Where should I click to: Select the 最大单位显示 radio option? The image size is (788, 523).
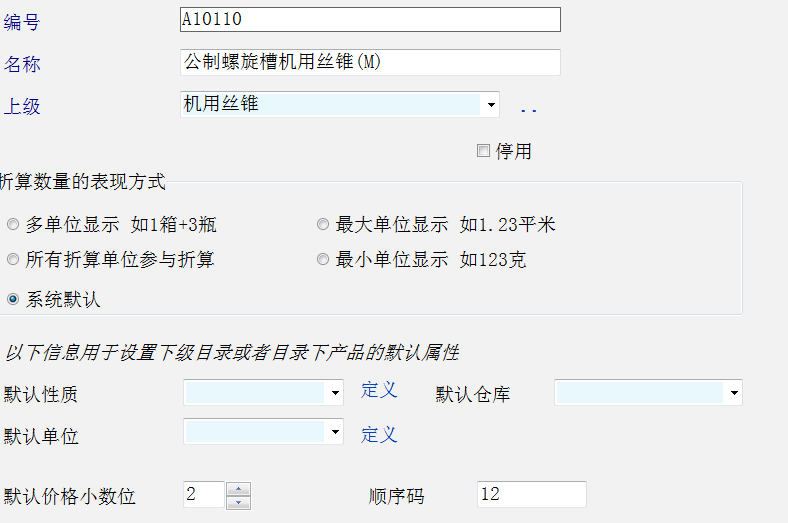tap(323, 225)
